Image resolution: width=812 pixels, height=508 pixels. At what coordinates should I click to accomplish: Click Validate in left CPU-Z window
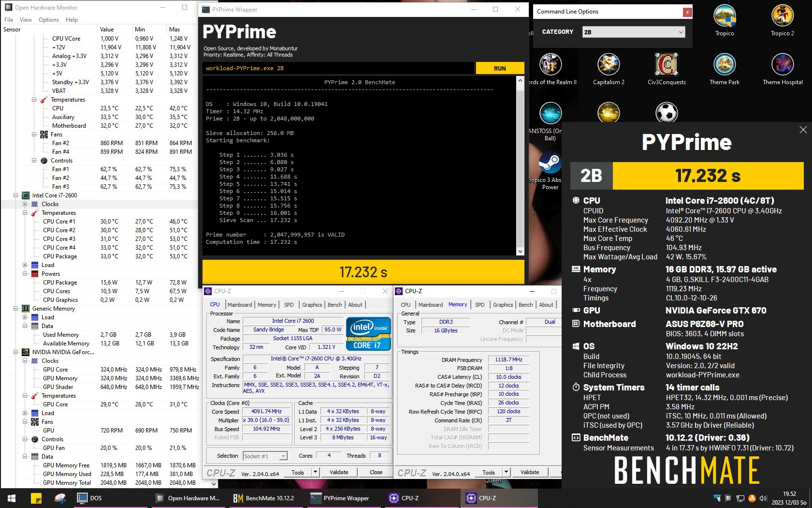(x=339, y=472)
